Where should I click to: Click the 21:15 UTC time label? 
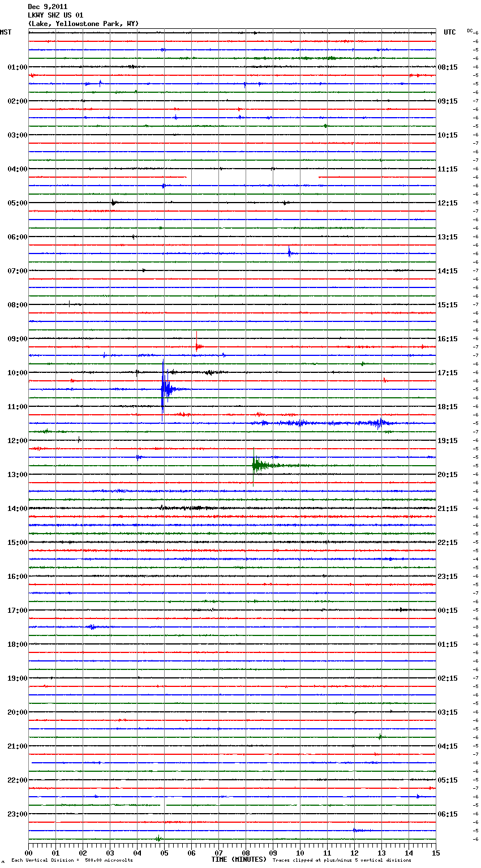click(448, 509)
